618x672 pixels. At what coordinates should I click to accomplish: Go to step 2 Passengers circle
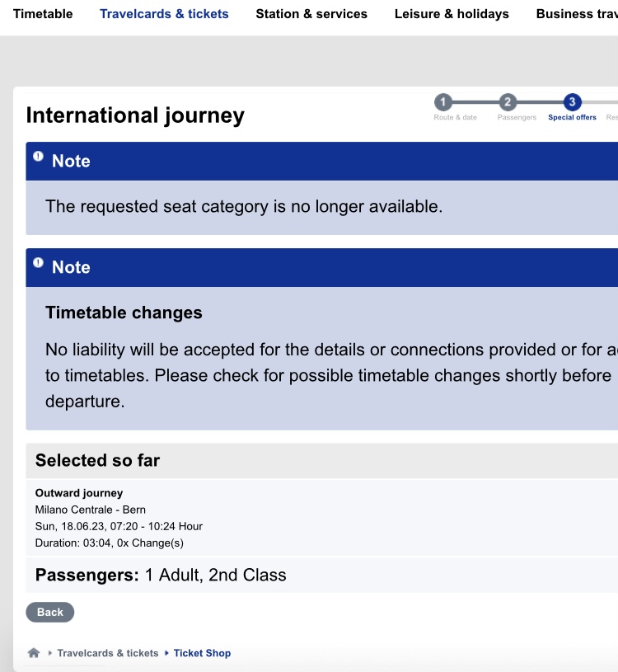(508, 102)
